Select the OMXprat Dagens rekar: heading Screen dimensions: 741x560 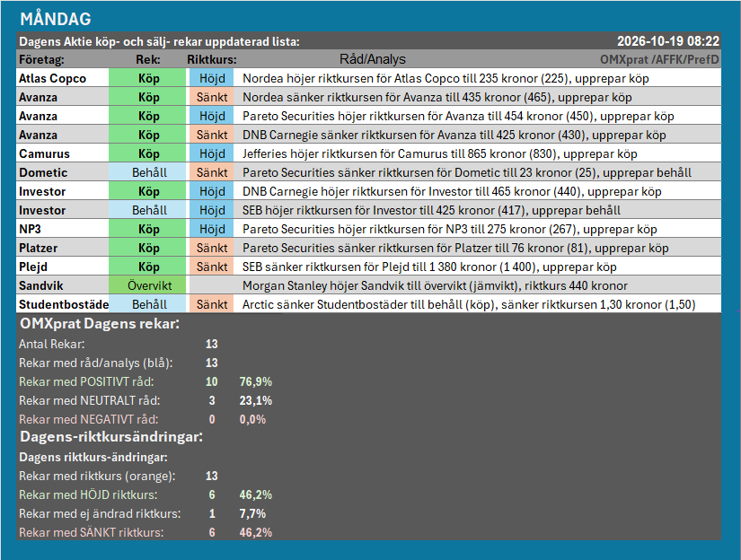[x=100, y=324]
